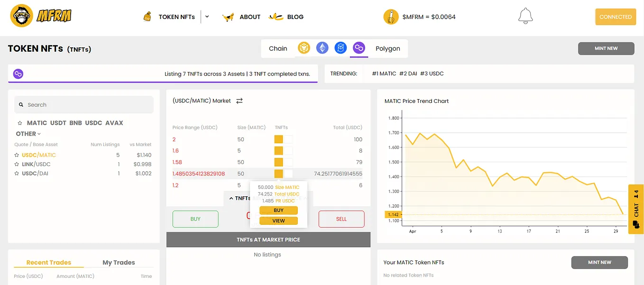Click the $MFRM = $0.0064 price text
644x285 pixels.
(x=429, y=17)
